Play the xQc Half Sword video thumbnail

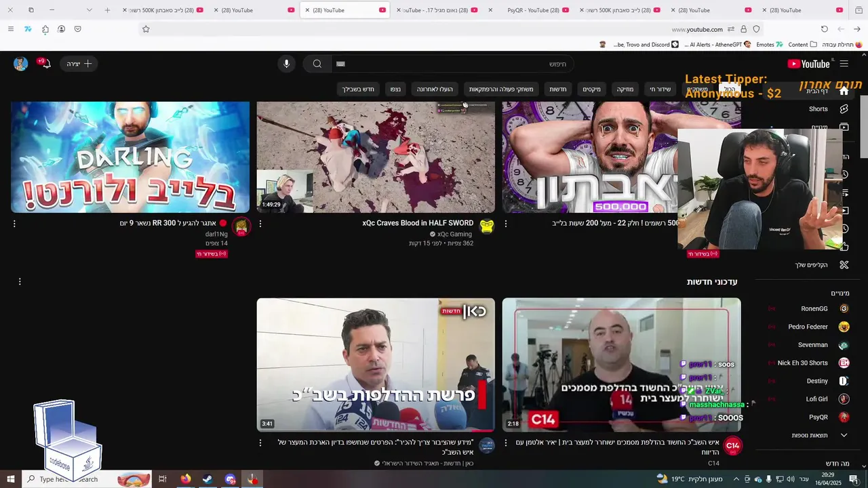click(376, 157)
